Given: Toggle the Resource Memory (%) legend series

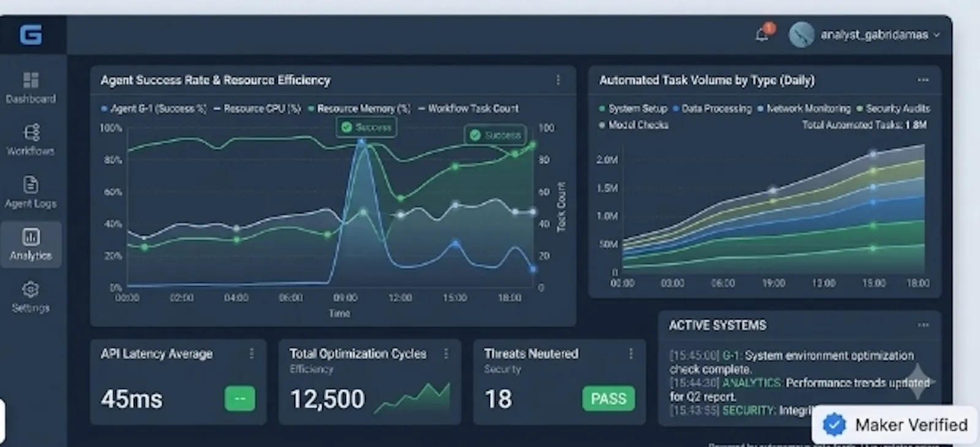Looking at the screenshot, I should click(x=360, y=109).
